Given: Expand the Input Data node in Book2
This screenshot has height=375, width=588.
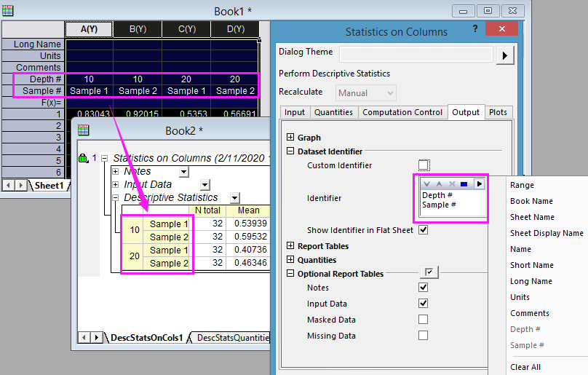Looking at the screenshot, I should (116, 185).
